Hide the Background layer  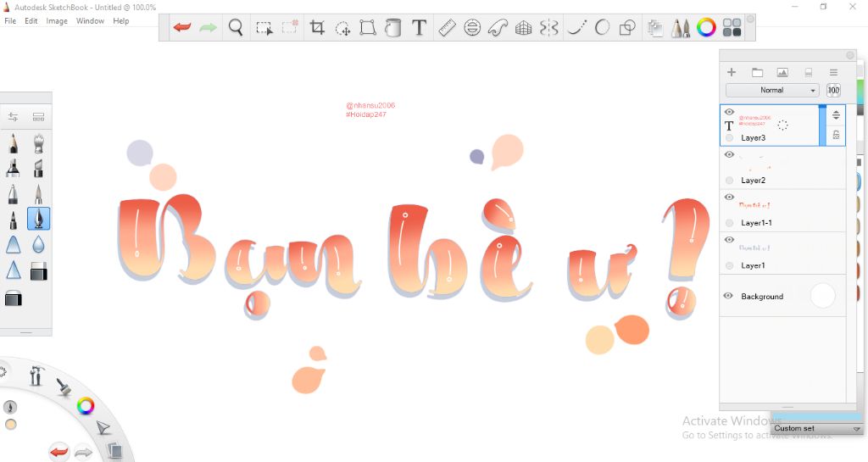728,296
